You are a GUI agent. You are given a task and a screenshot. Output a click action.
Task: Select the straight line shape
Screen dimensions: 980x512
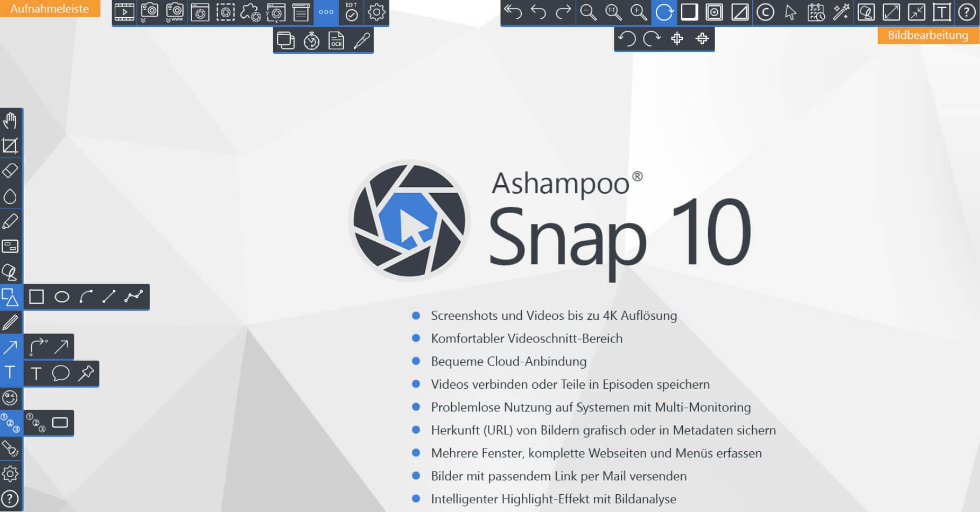(109, 297)
